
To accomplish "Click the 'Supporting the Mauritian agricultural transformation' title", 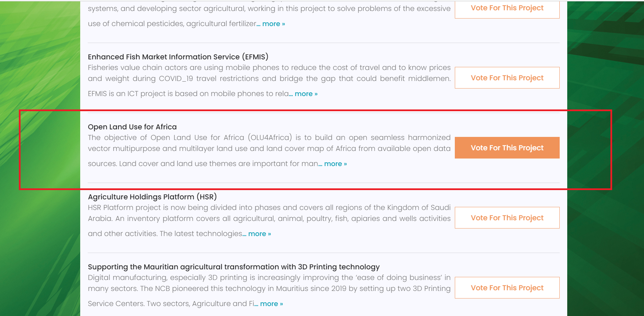I will (234, 267).
